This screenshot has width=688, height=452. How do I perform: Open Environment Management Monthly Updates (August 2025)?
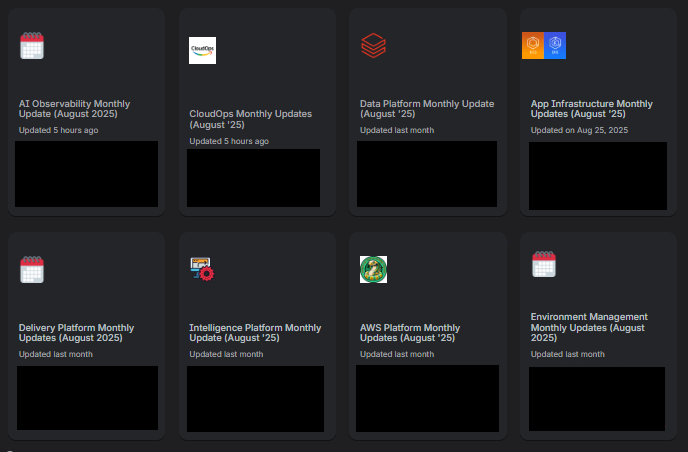point(589,327)
